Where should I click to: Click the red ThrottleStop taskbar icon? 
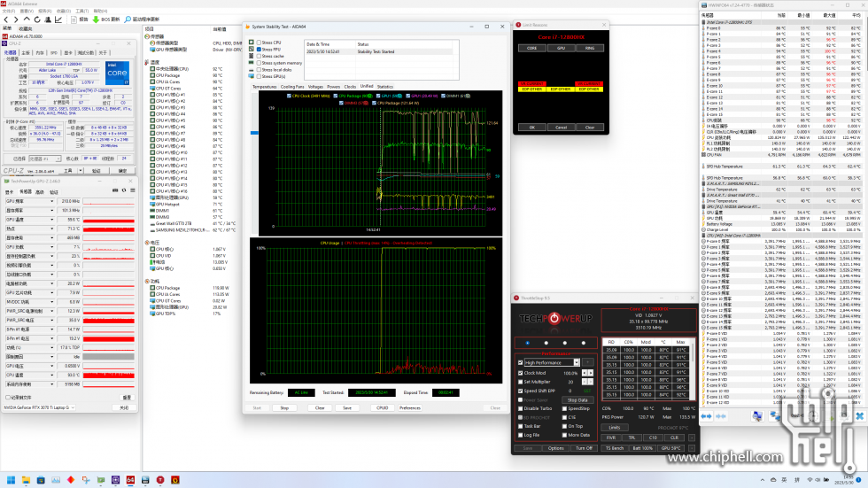tap(160, 480)
